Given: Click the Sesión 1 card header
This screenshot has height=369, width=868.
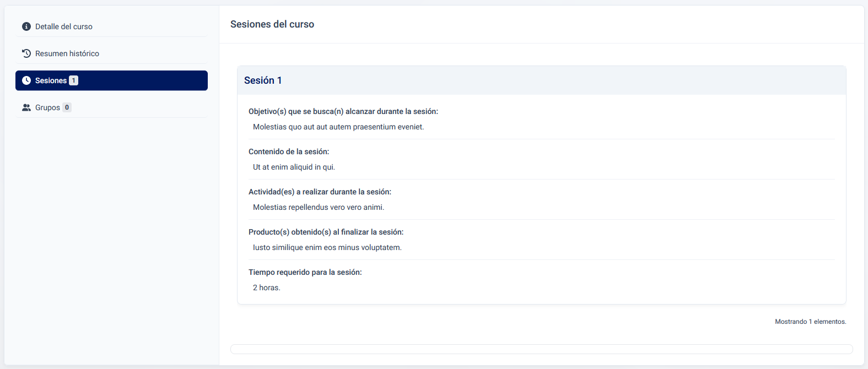Looking at the screenshot, I should tap(541, 80).
